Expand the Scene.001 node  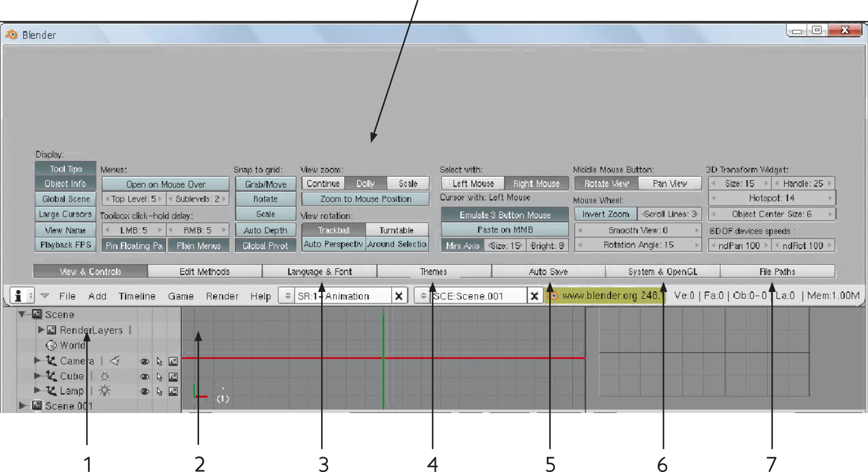(x=23, y=405)
